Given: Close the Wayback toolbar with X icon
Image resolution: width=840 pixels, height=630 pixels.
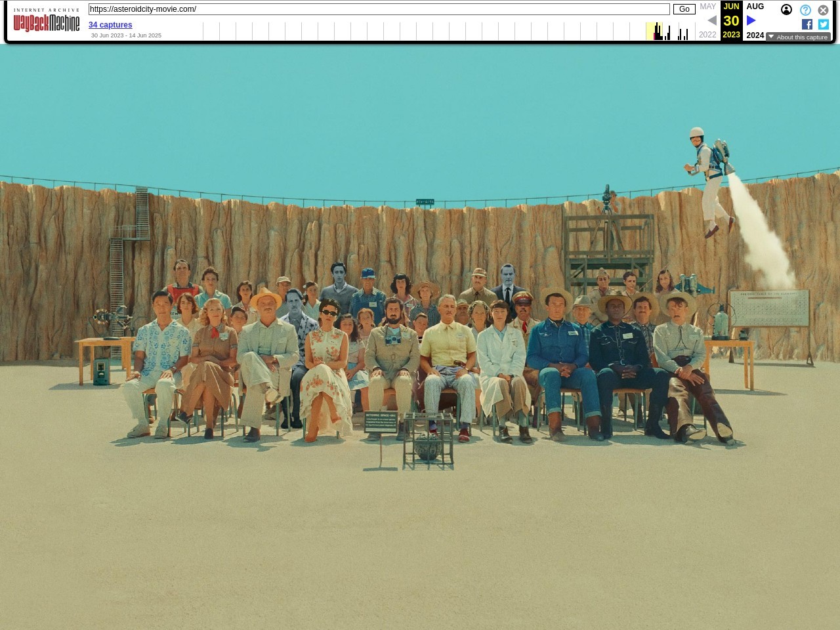Looking at the screenshot, I should point(823,10).
